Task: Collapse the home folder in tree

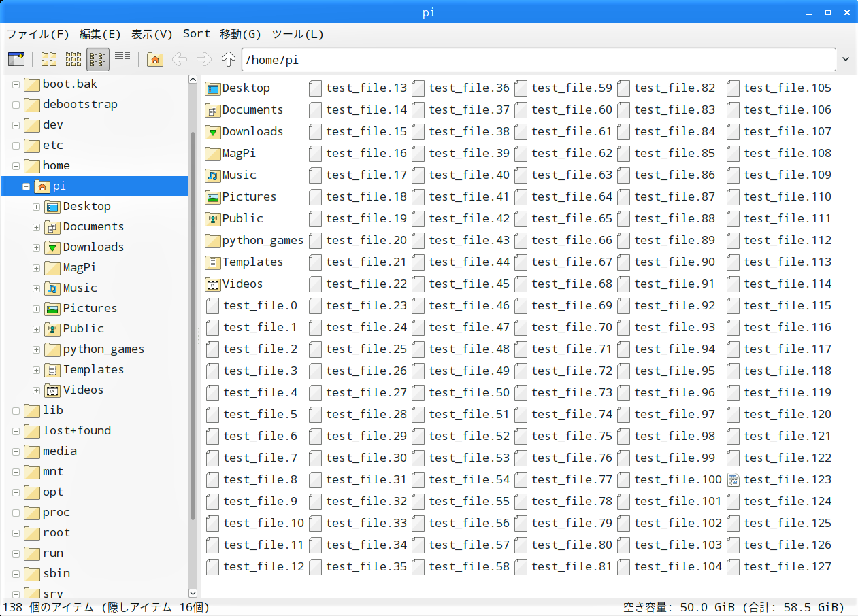Action: [x=16, y=166]
